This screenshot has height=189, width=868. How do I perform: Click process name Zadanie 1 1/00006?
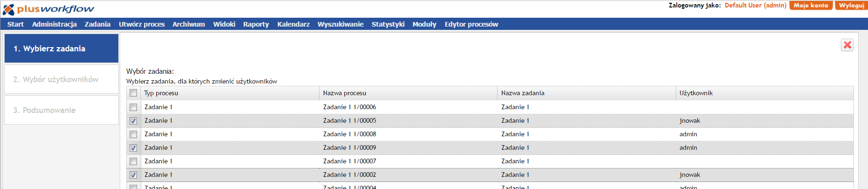tap(349, 107)
